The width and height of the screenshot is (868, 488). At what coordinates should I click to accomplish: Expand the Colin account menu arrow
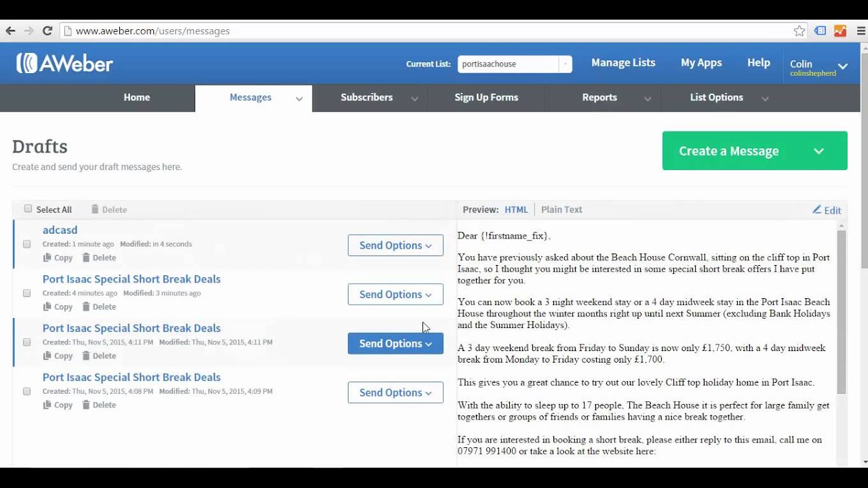pos(843,66)
